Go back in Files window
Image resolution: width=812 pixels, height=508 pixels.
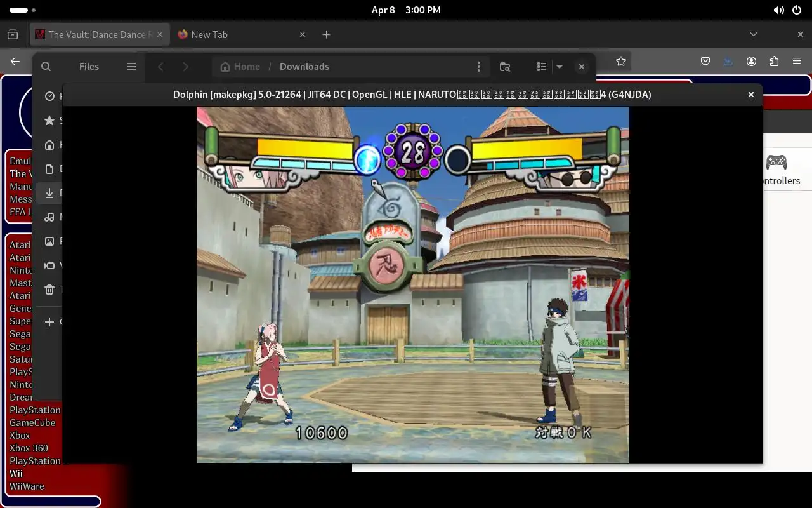[161, 66]
